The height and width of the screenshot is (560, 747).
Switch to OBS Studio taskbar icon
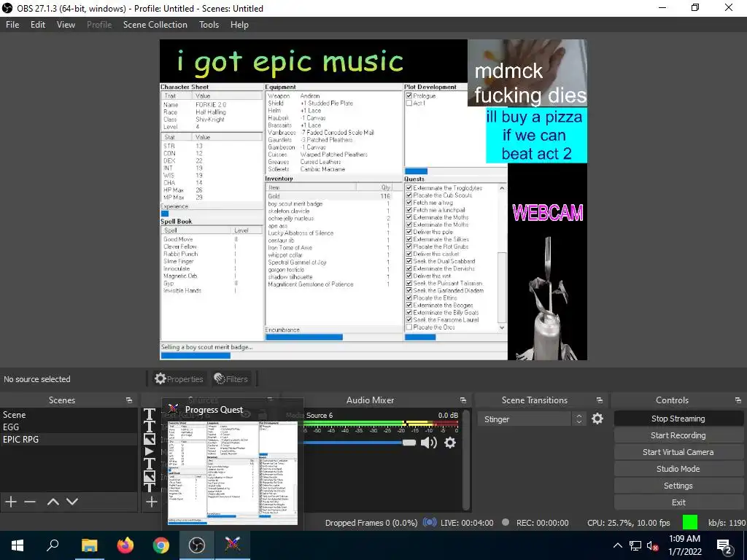pyautogui.click(x=197, y=545)
